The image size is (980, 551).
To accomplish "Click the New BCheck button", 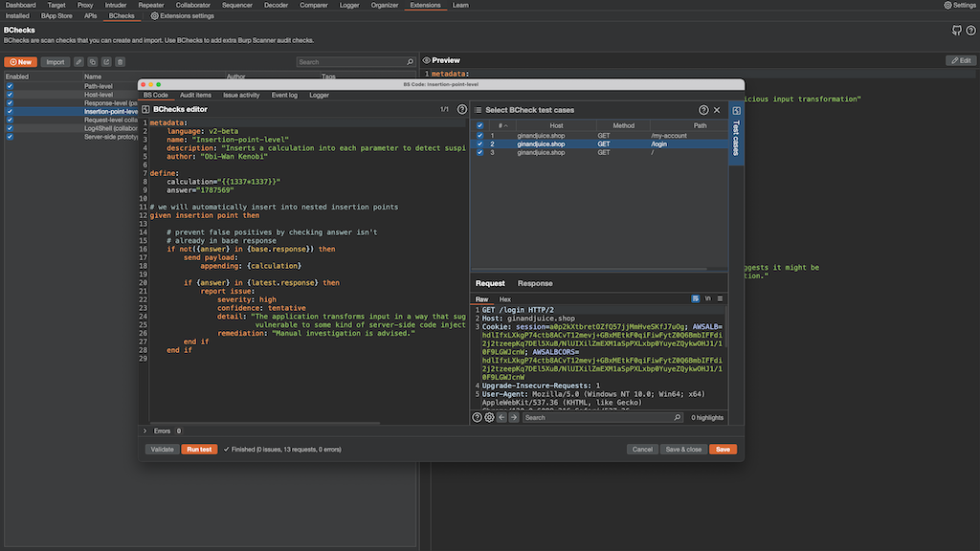I will click(x=21, y=62).
